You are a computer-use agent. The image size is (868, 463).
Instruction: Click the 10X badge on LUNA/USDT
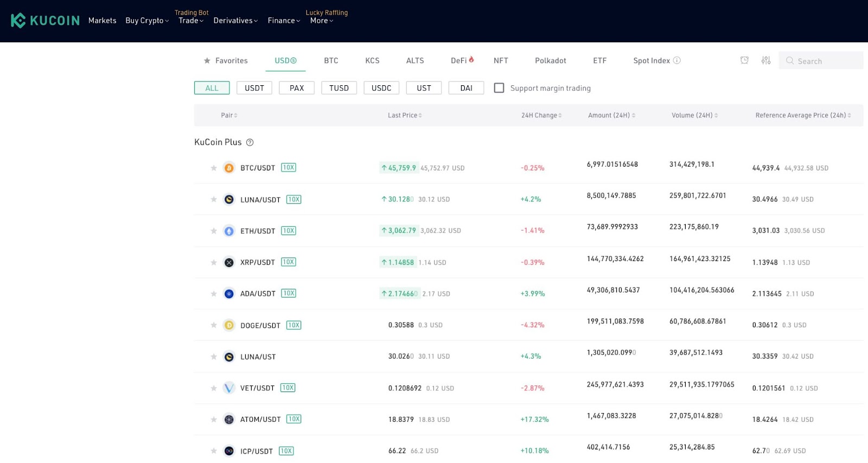(293, 199)
